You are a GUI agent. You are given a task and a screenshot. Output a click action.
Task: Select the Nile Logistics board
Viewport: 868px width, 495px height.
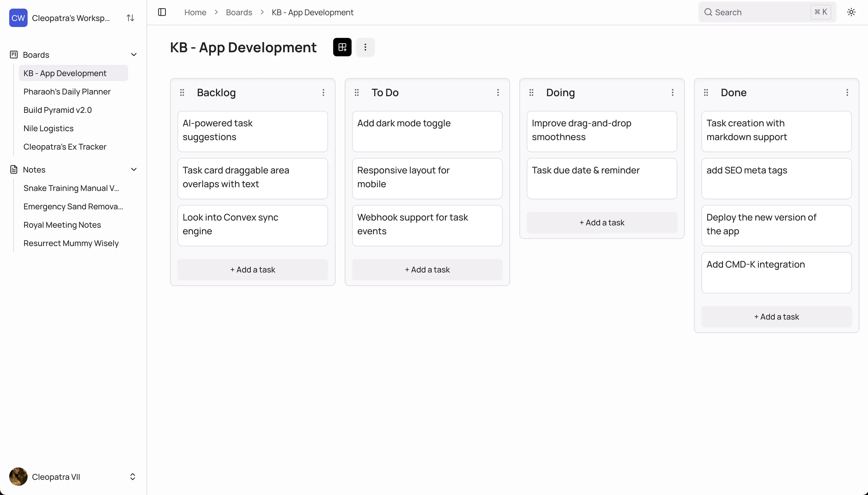tap(48, 128)
